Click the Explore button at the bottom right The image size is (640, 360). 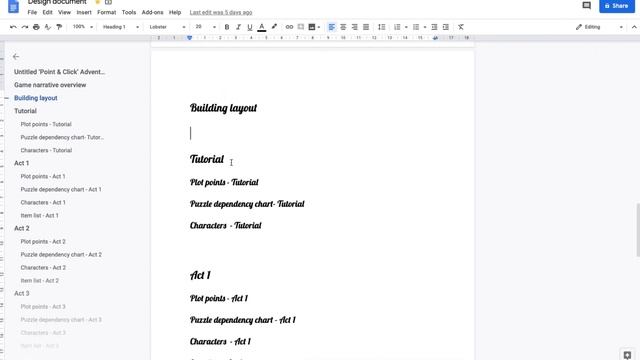click(627, 355)
